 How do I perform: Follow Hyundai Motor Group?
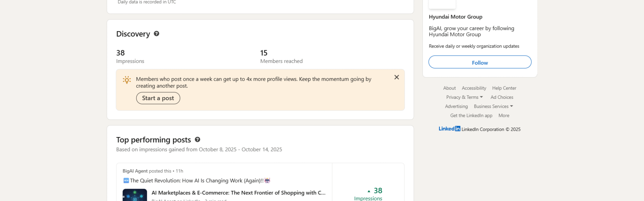click(x=480, y=62)
